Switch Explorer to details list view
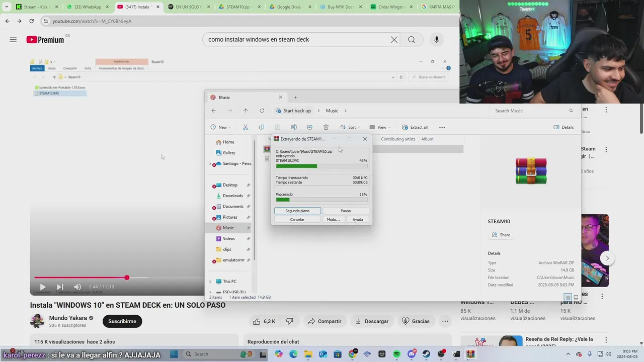 568,297
